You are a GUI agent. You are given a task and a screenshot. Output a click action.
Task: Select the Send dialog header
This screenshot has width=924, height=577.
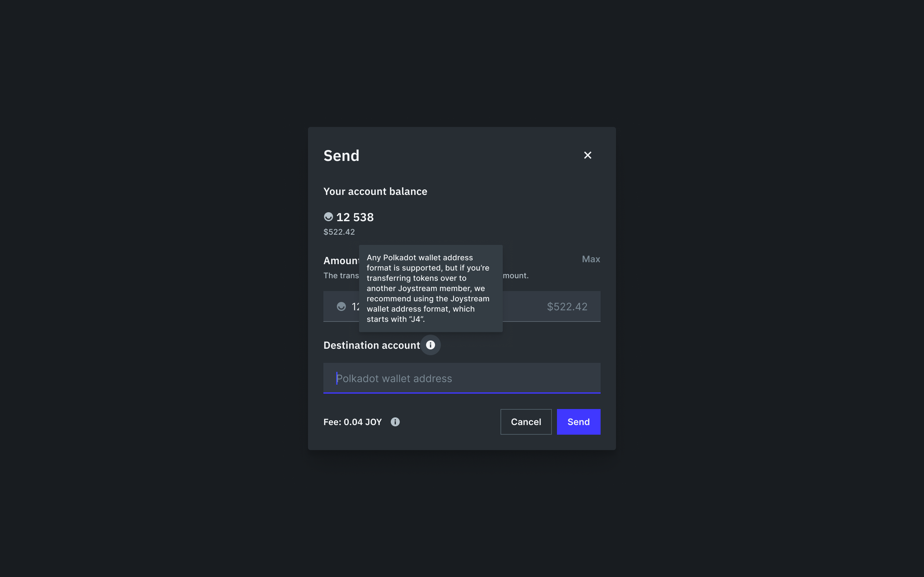pyautogui.click(x=341, y=155)
